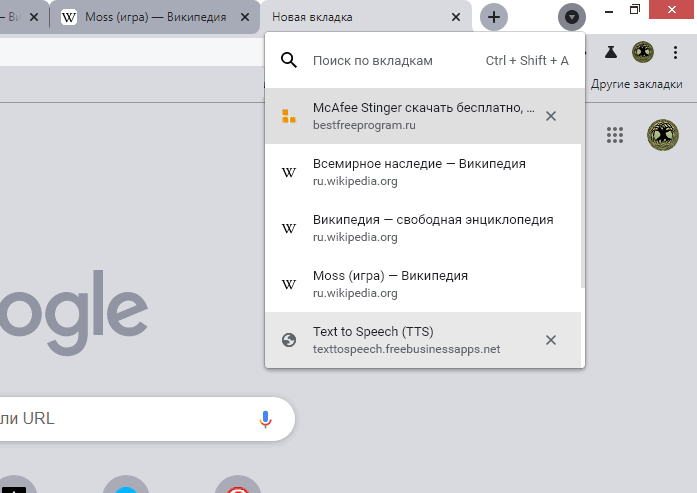The width and height of the screenshot is (697, 493).
Task: Close Text to Speech (TTS) list entry
Action: point(551,340)
